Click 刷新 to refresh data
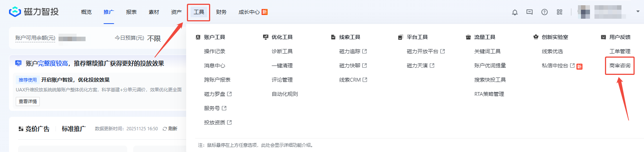This screenshot has width=644, height=152. [x=173, y=128]
